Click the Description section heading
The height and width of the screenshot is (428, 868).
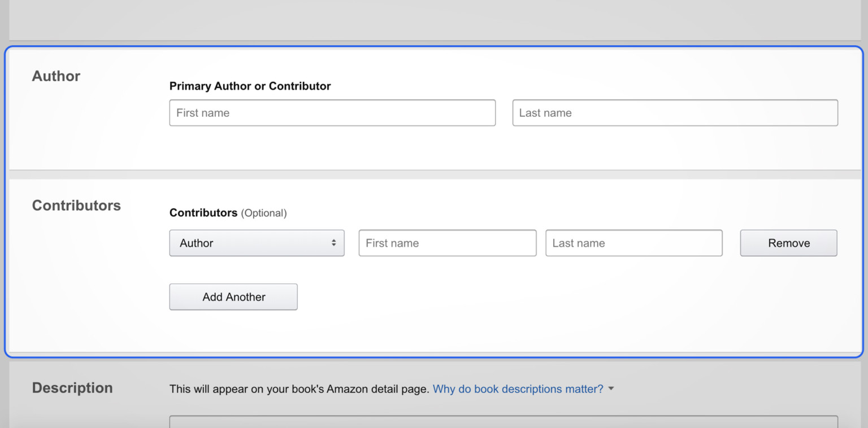tap(72, 388)
